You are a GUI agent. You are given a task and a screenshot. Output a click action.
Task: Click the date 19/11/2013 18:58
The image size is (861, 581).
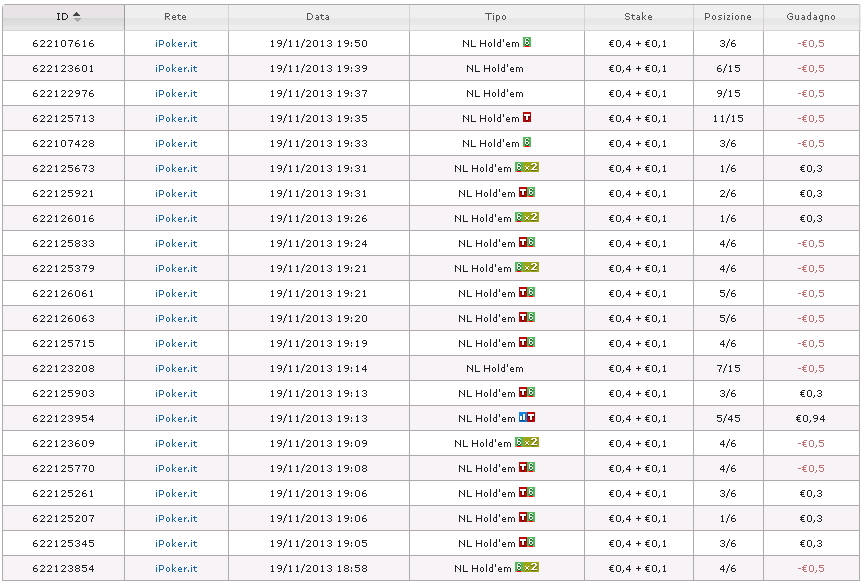pos(318,568)
